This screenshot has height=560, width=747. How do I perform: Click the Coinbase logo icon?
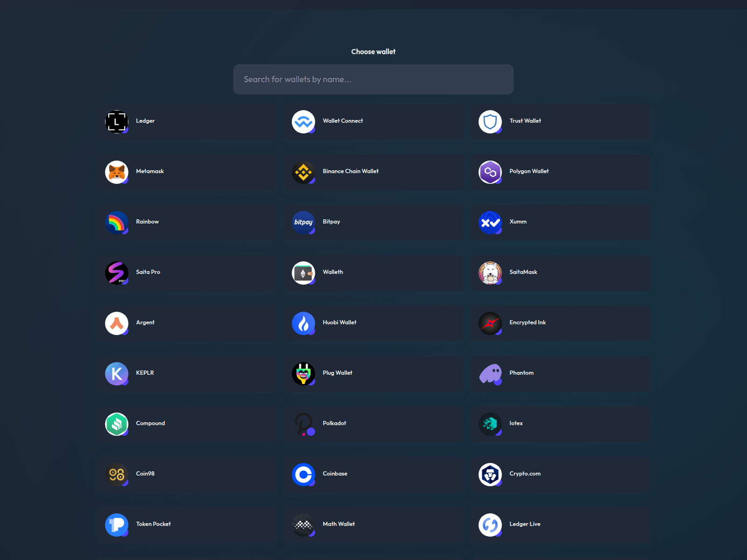(303, 475)
